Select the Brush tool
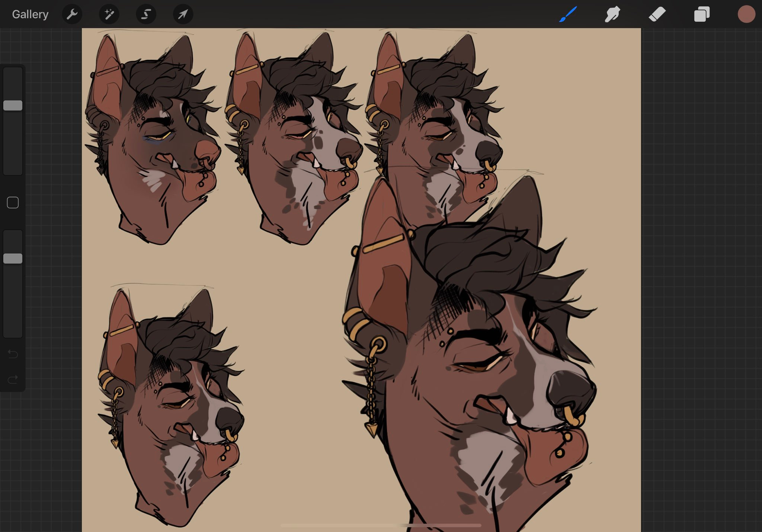 (568, 14)
